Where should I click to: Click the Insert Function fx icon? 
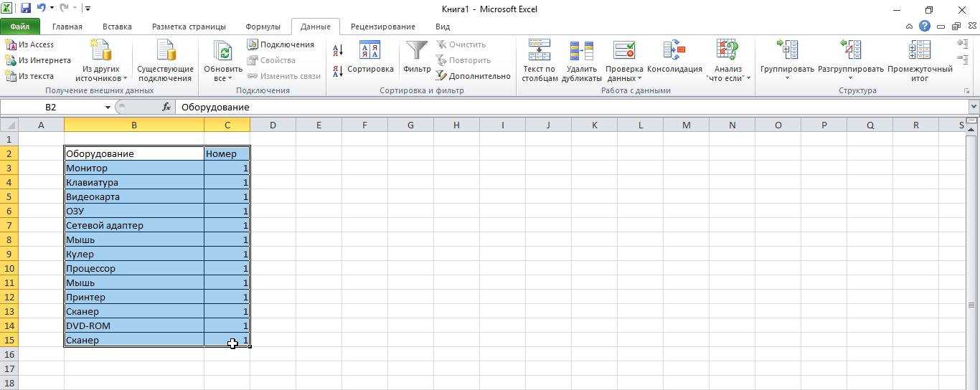click(x=166, y=107)
